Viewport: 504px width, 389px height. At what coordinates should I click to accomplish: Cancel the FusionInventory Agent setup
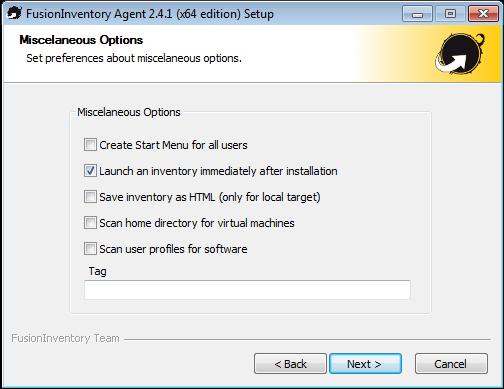(451, 364)
